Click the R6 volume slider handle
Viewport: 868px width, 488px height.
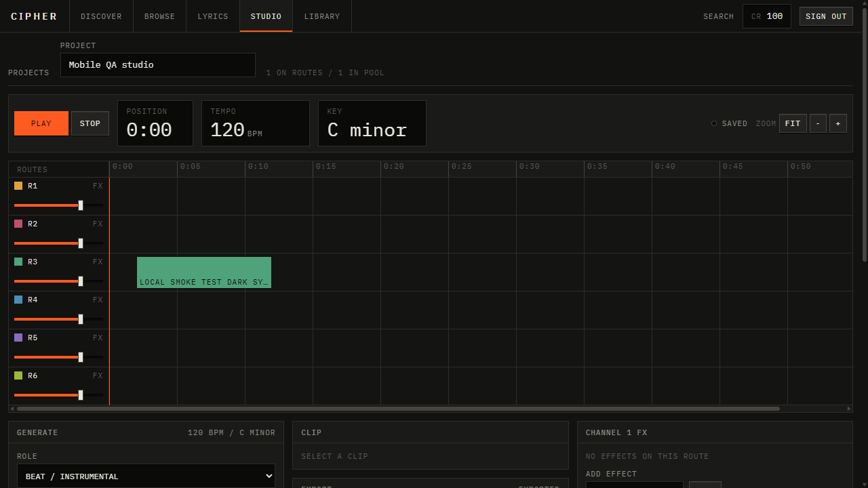click(x=81, y=394)
